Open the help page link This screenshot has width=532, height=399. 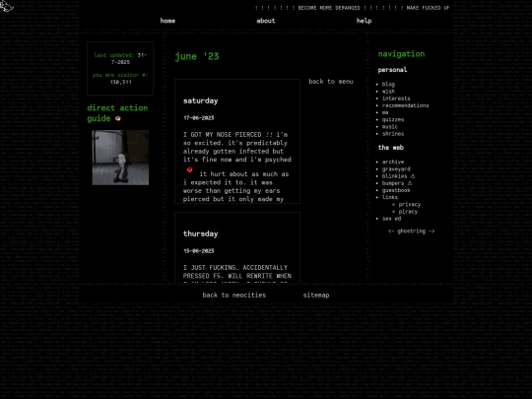(364, 21)
